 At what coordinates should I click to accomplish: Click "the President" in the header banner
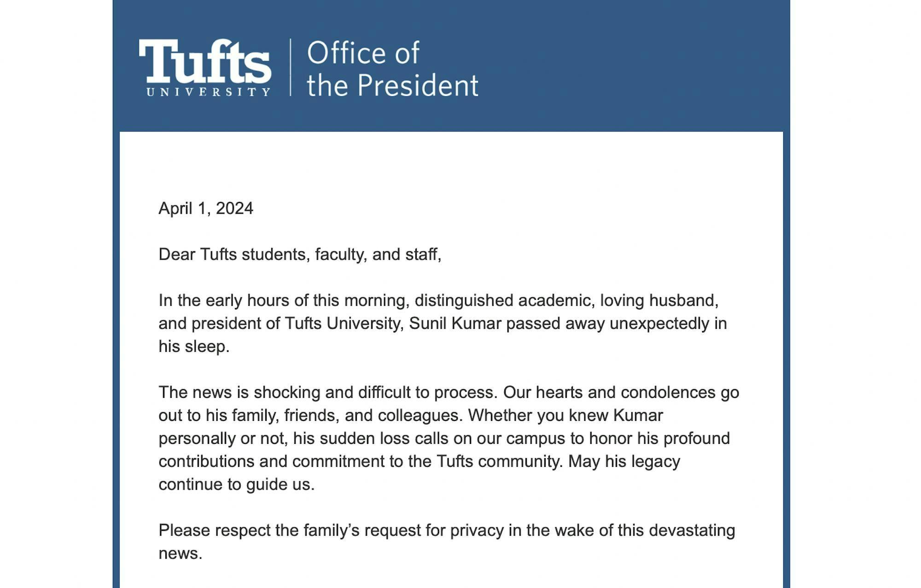point(392,86)
